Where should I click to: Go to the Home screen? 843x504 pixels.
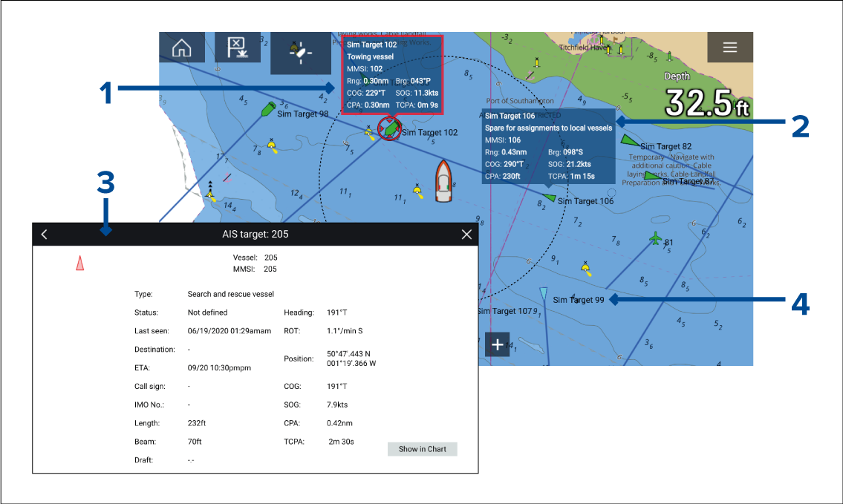182,49
